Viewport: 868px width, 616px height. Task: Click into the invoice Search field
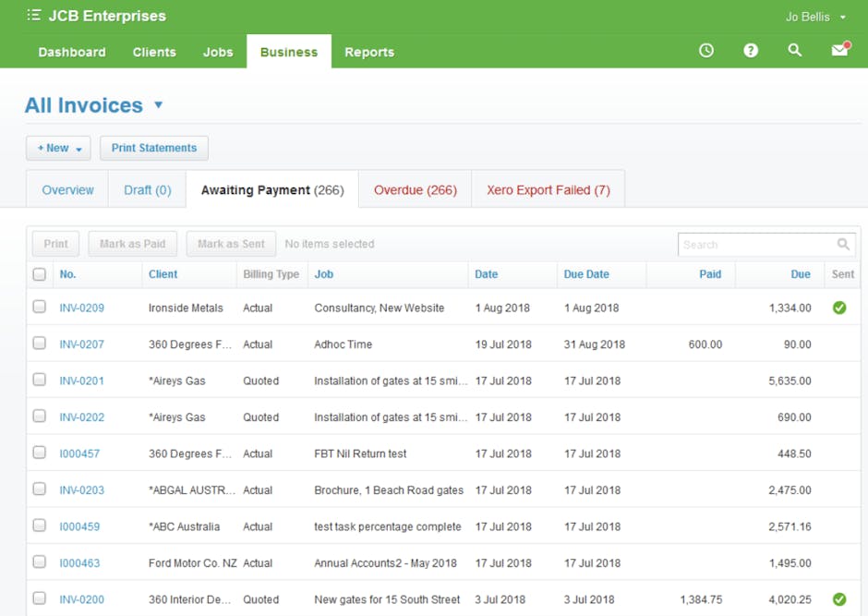[x=755, y=245]
